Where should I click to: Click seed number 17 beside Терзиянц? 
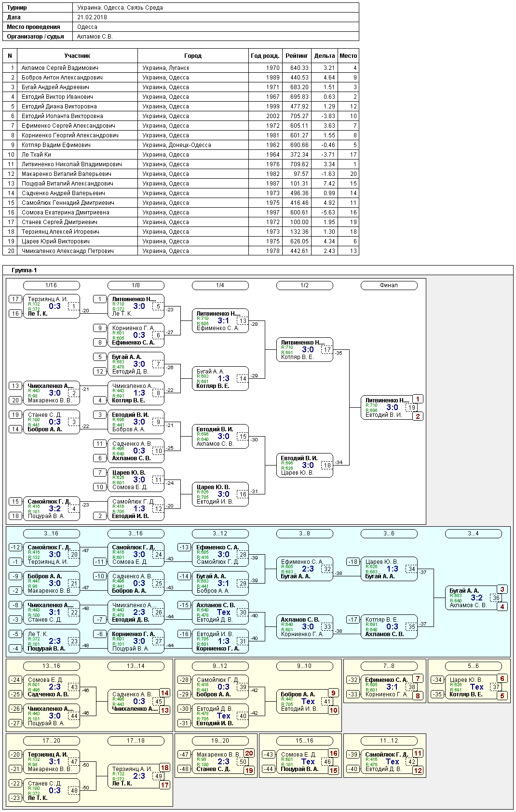[x=15, y=299]
